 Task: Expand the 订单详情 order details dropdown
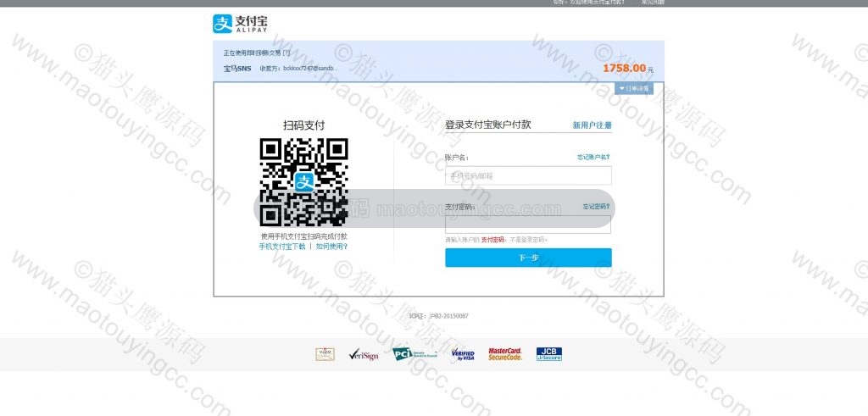634,88
